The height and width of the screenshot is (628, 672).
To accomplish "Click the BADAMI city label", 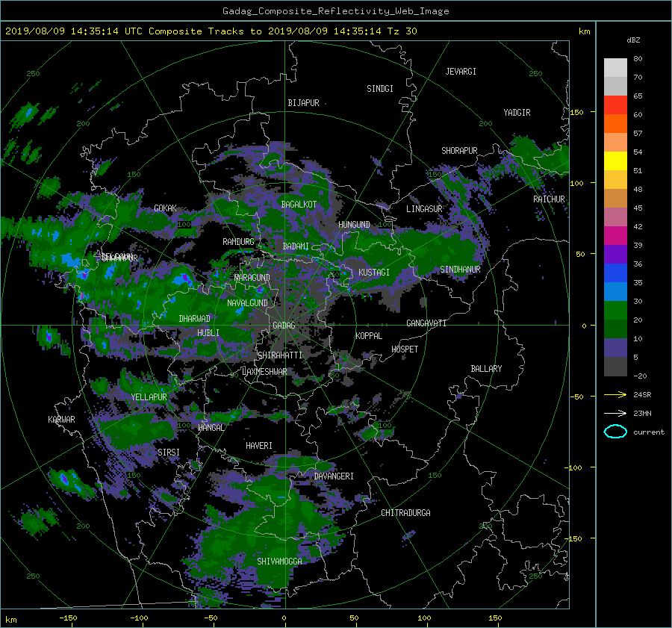I will [296, 246].
